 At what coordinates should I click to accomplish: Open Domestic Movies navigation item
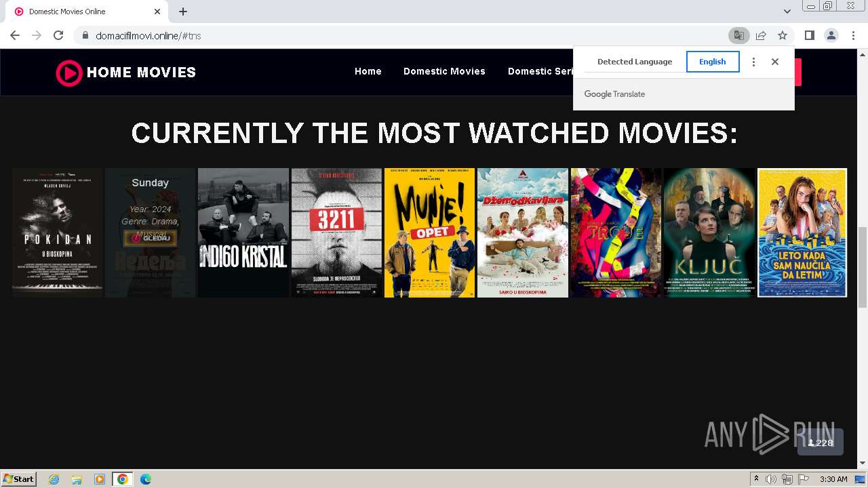tap(444, 71)
